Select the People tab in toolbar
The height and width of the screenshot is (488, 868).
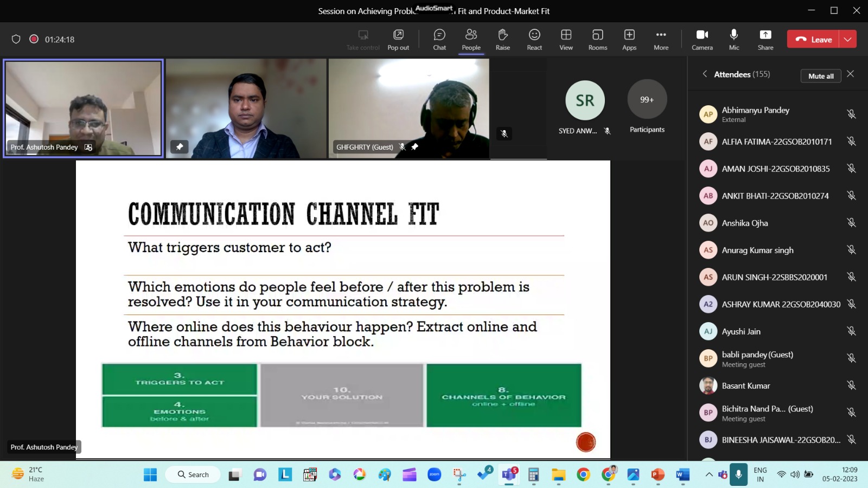click(x=471, y=40)
